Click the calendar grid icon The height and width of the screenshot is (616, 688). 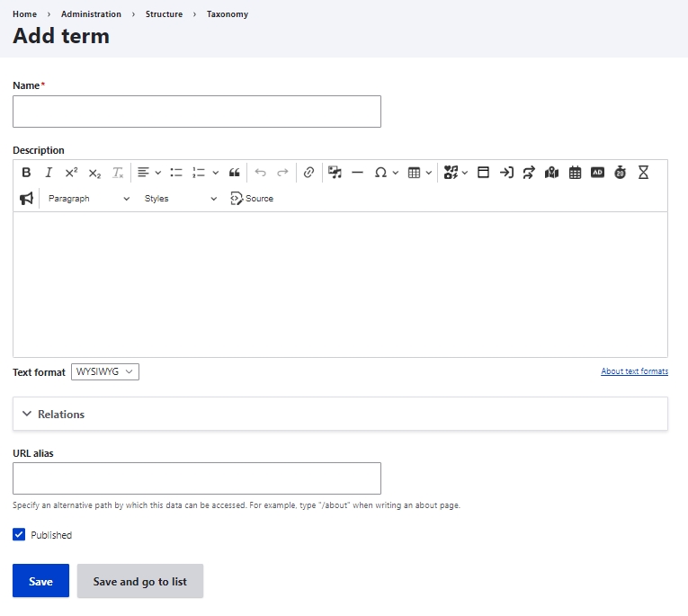pos(575,173)
